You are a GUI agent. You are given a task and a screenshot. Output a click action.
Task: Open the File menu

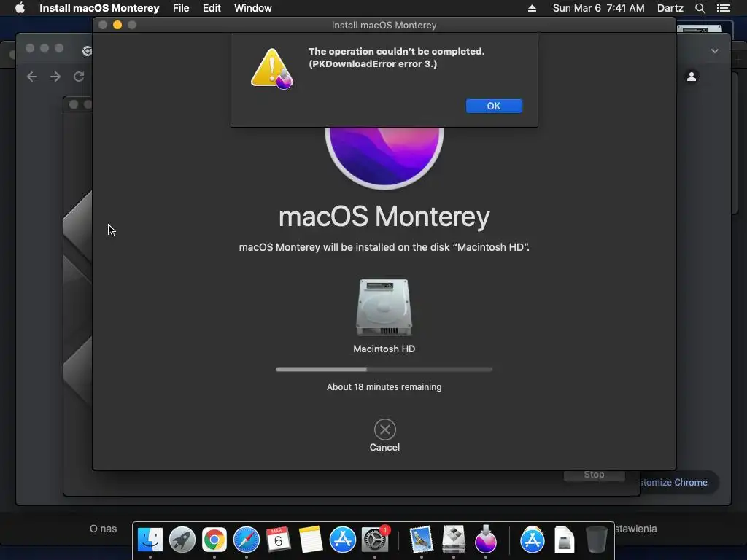tap(181, 8)
